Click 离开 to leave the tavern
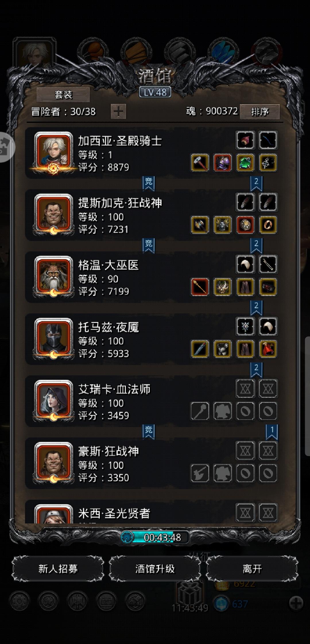The width and height of the screenshot is (310, 644). pos(252,569)
